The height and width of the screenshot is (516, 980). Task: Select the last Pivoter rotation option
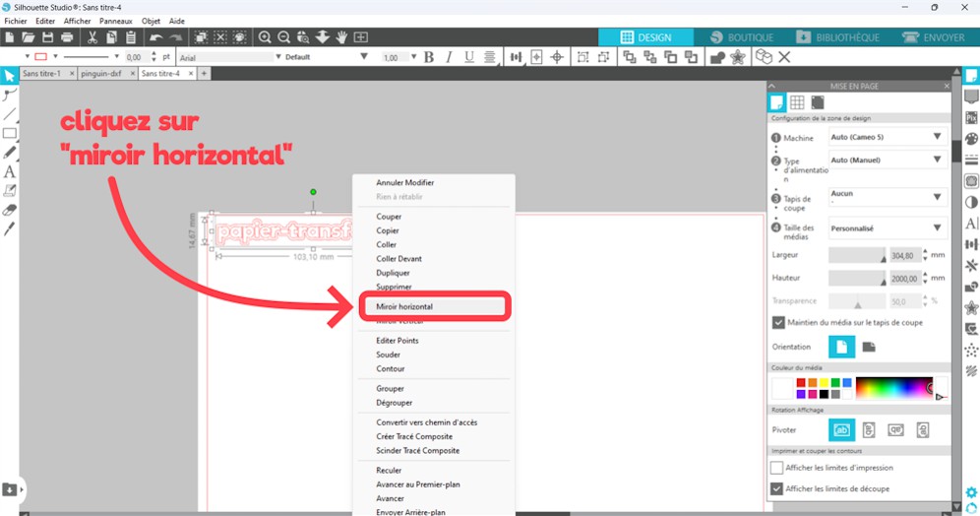pyautogui.click(x=923, y=429)
